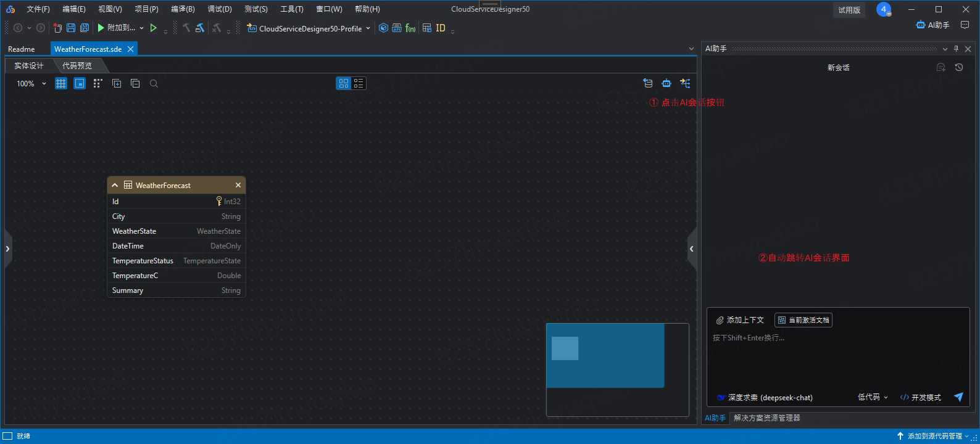Switch to list view layout toggle
Image resolution: width=980 pixels, height=444 pixels.
359,83
